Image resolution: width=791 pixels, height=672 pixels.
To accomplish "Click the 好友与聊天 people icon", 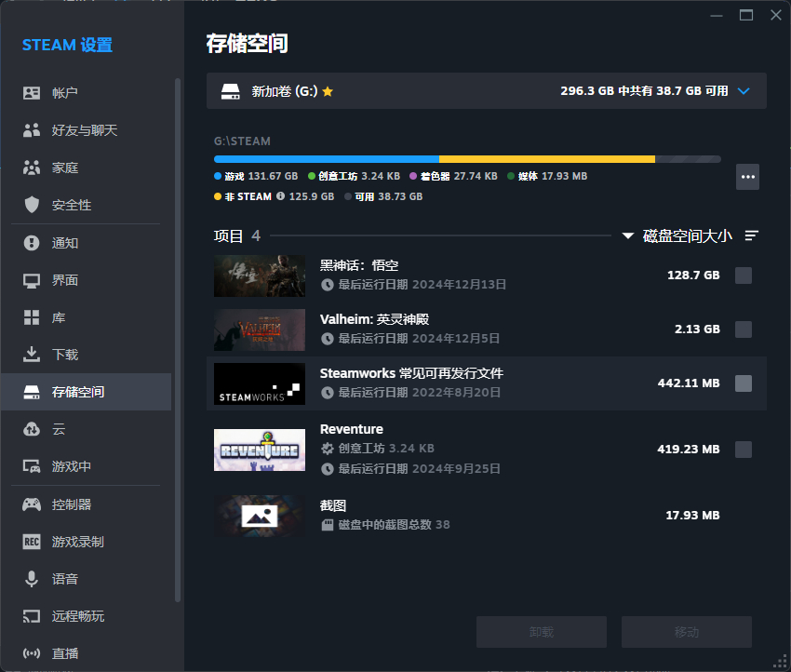I will (x=32, y=130).
